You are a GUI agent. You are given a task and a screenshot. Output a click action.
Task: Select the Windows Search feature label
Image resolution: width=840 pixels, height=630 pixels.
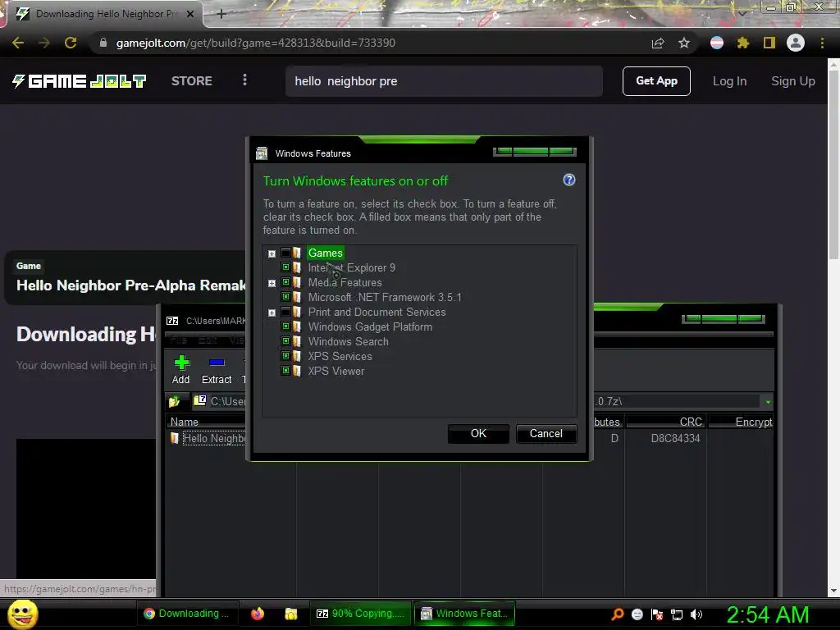pos(348,341)
